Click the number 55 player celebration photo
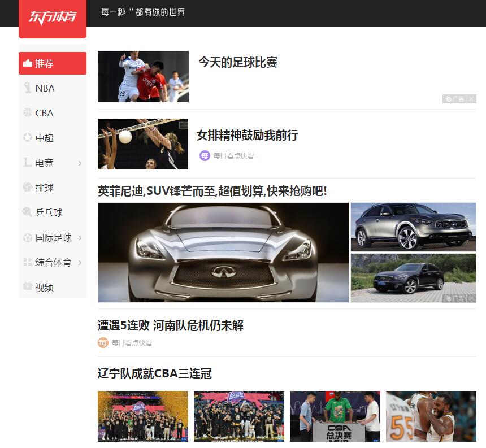The image size is (486, 448). coord(431,416)
